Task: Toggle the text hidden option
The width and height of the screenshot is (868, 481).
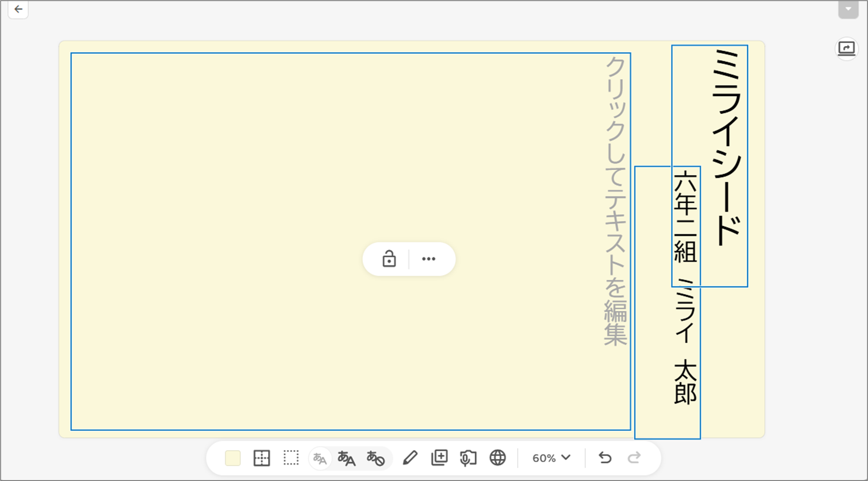Action: [x=375, y=458]
